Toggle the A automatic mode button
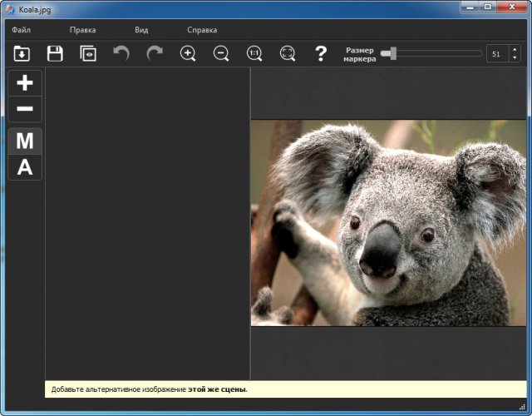The width and height of the screenshot is (532, 416). tap(25, 167)
